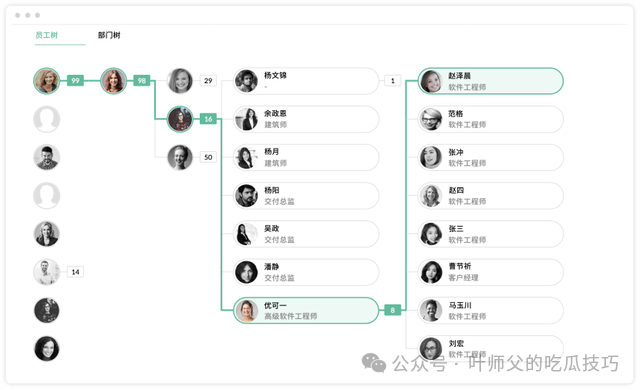This screenshot has height=390, width=640.
Task: Click the 马玉川 软件工程师 card
Action: pos(491,310)
